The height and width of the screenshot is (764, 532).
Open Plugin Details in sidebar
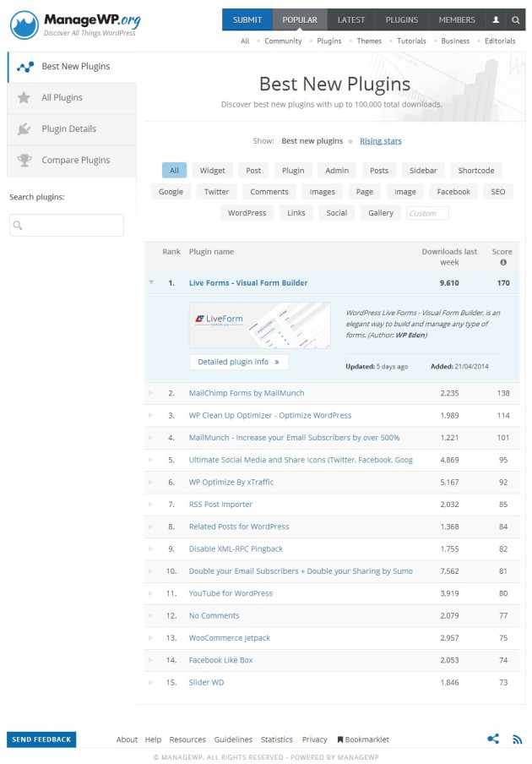(x=72, y=129)
